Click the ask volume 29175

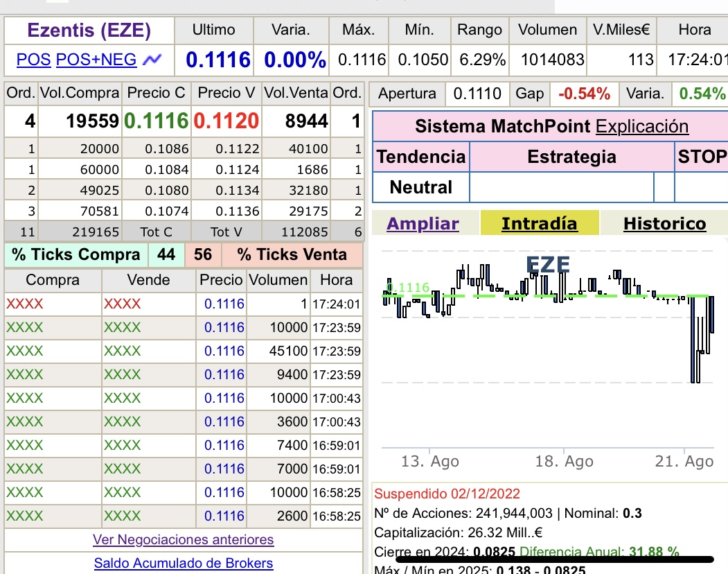point(308,211)
